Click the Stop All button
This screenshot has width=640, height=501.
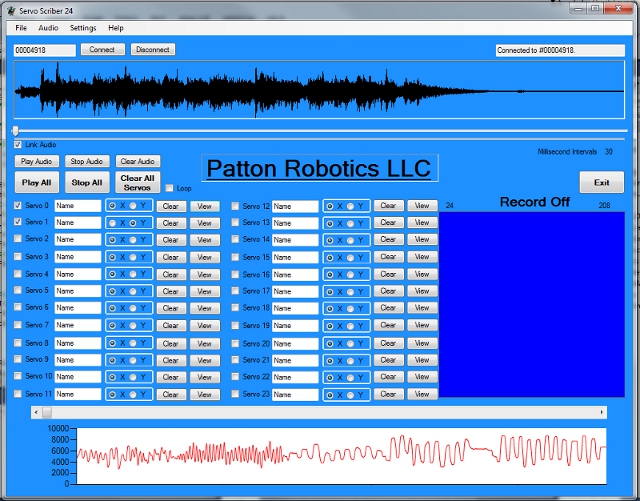(x=87, y=182)
